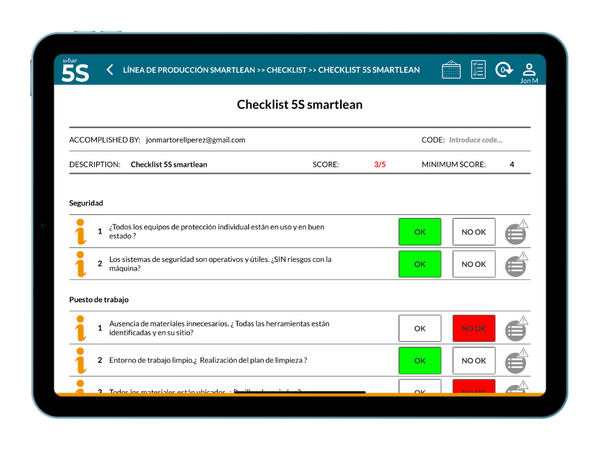Mark NO OK for sistemas de seguridad question
Screen dimensions: 600x450
[474, 264]
